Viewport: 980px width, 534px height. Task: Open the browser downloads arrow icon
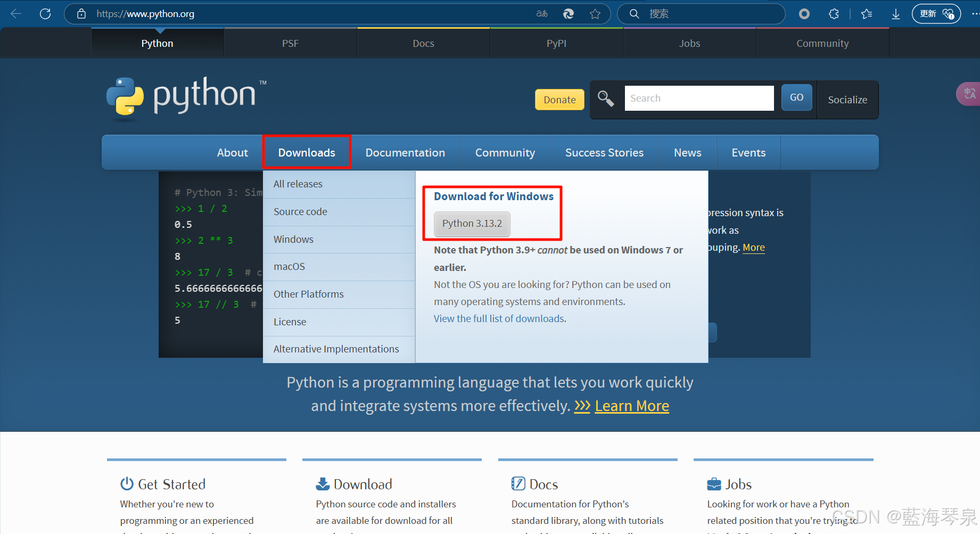[896, 14]
